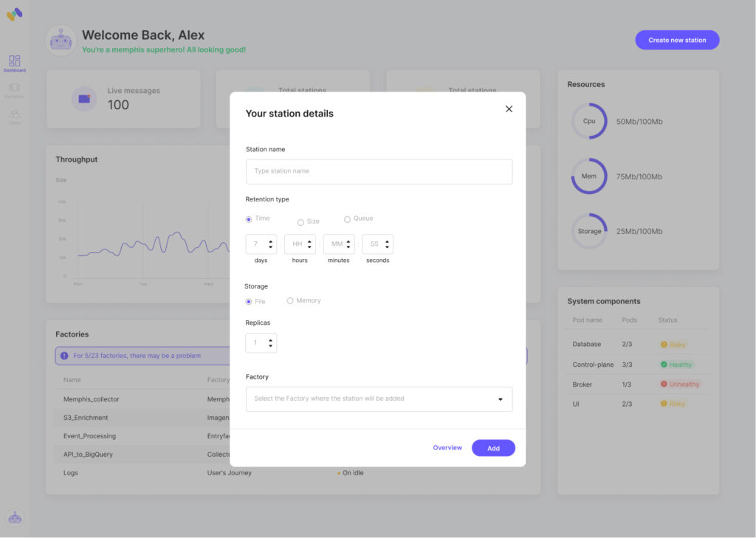The width and height of the screenshot is (756, 538).
Task: Select the Time retention type
Action: (x=249, y=219)
